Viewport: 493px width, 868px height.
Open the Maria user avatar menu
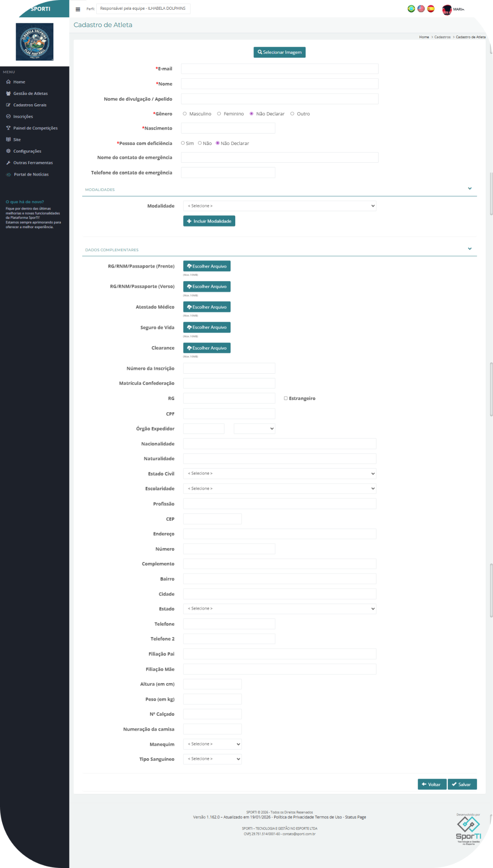[x=447, y=9]
